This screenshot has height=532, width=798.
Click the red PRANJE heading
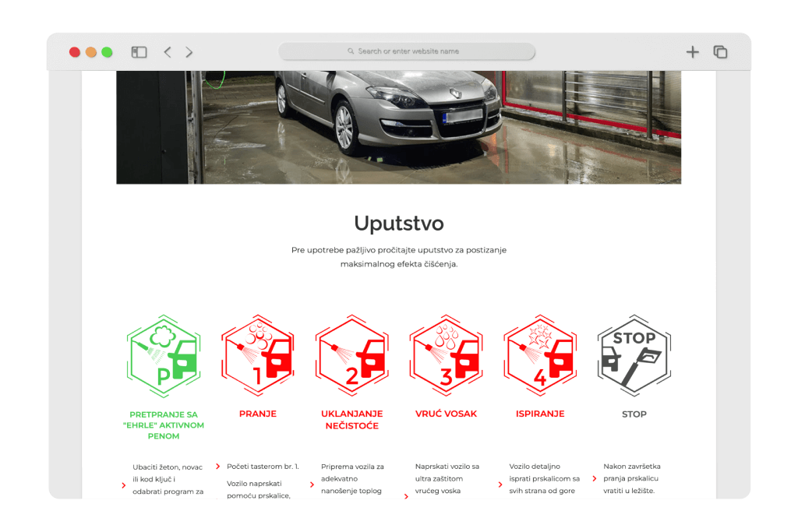coord(258,414)
